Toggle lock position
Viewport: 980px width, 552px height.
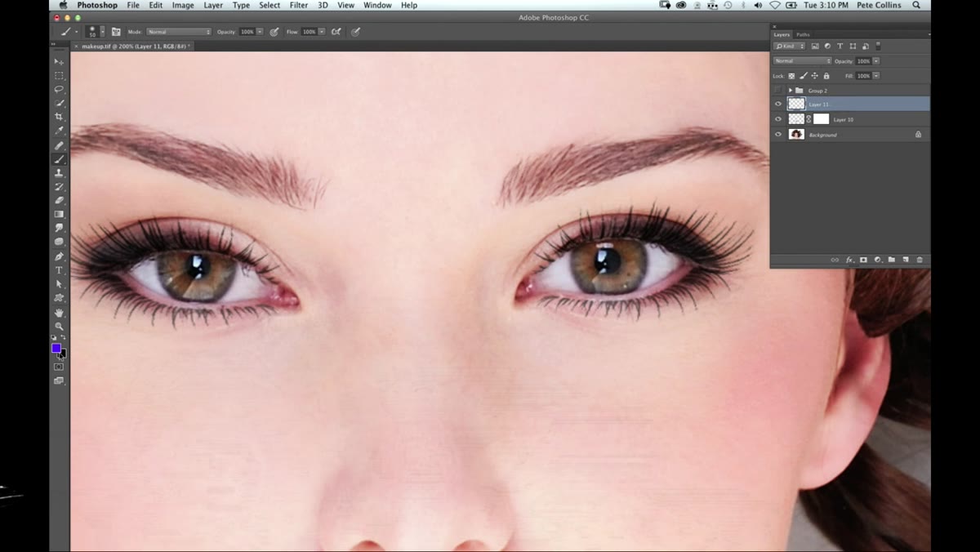click(x=815, y=76)
